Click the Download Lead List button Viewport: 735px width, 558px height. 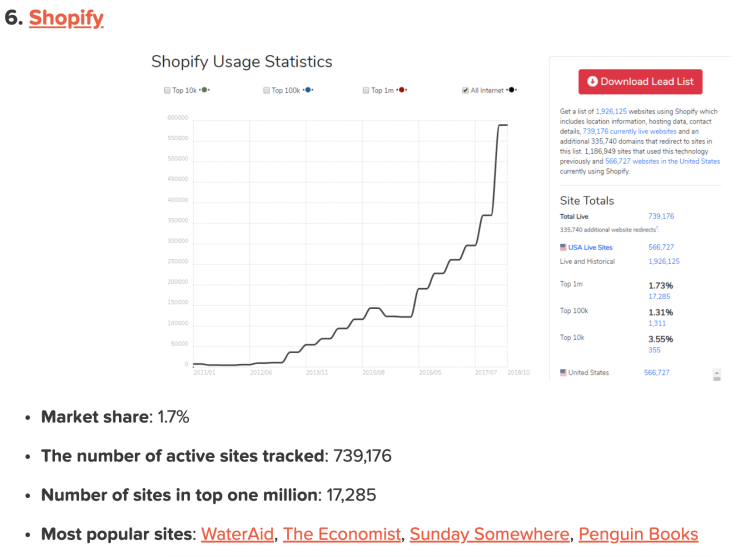point(640,82)
